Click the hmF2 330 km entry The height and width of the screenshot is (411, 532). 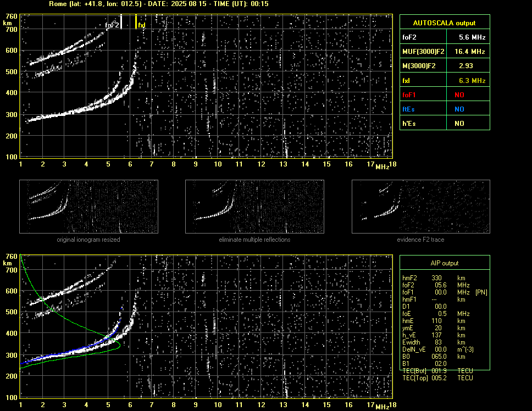tap(433, 278)
